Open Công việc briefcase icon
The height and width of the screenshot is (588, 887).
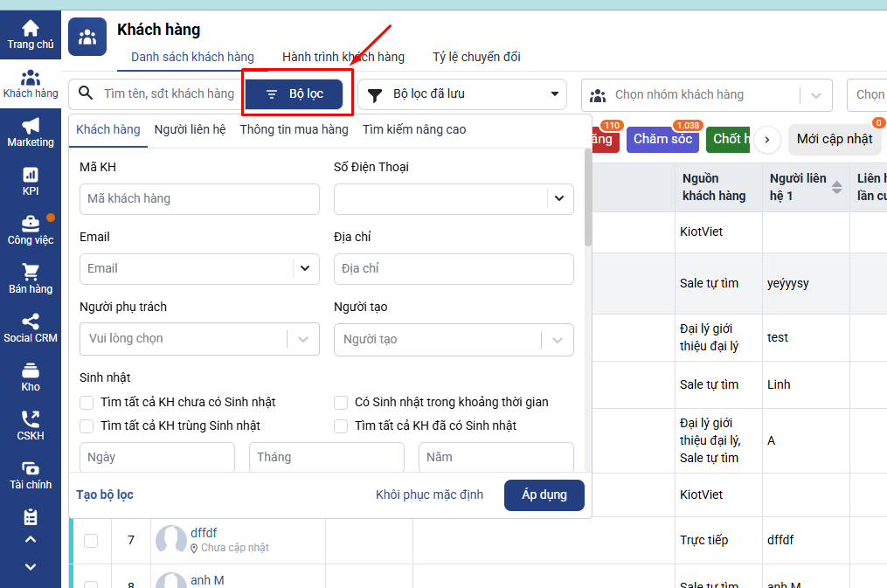(x=31, y=225)
